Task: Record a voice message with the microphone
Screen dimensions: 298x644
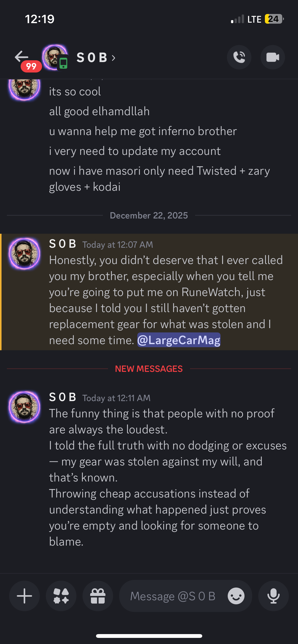Action: point(274,596)
